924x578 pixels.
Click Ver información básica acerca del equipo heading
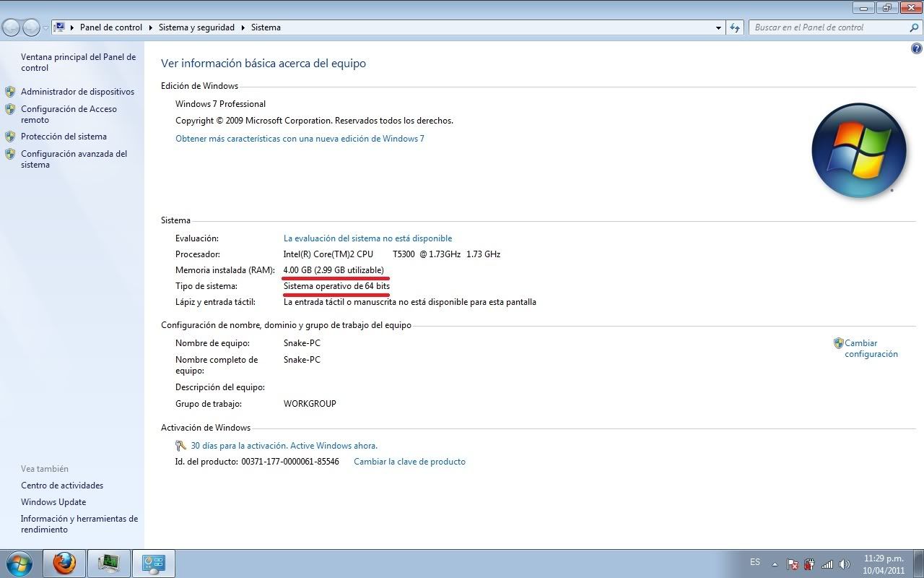tap(263, 64)
